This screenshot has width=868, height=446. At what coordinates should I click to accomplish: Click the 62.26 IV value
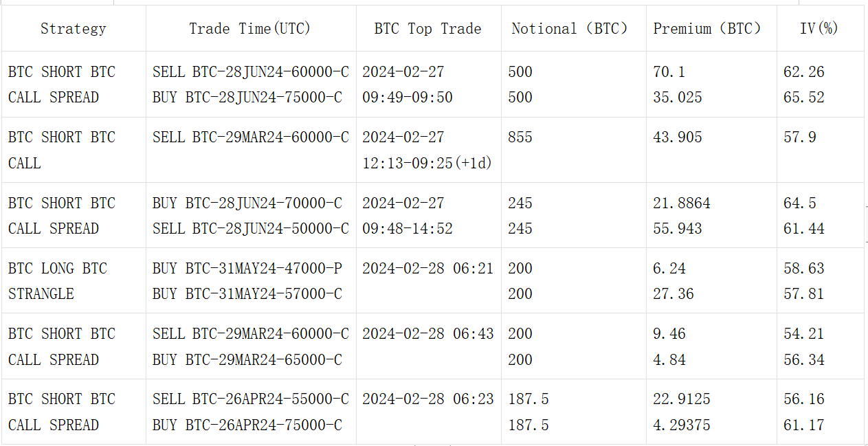[803, 72]
